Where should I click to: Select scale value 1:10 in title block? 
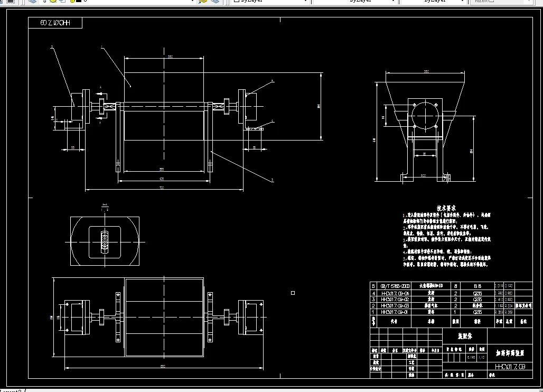[x=481, y=357]
